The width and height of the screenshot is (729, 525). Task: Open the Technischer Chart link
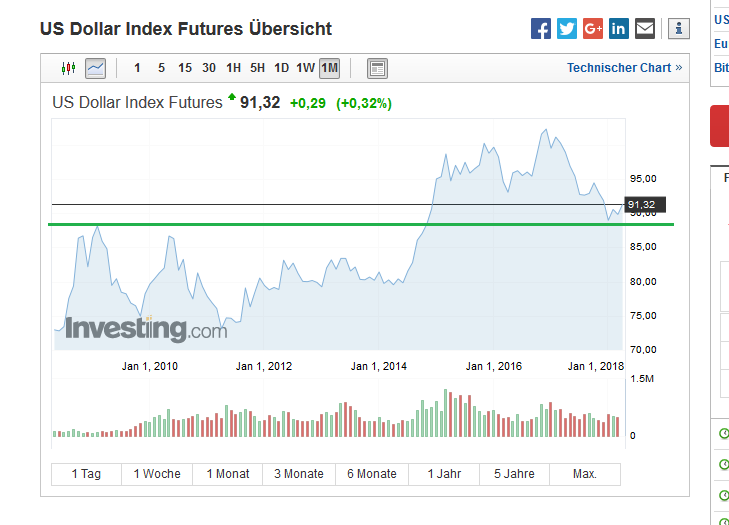[624, 68]
